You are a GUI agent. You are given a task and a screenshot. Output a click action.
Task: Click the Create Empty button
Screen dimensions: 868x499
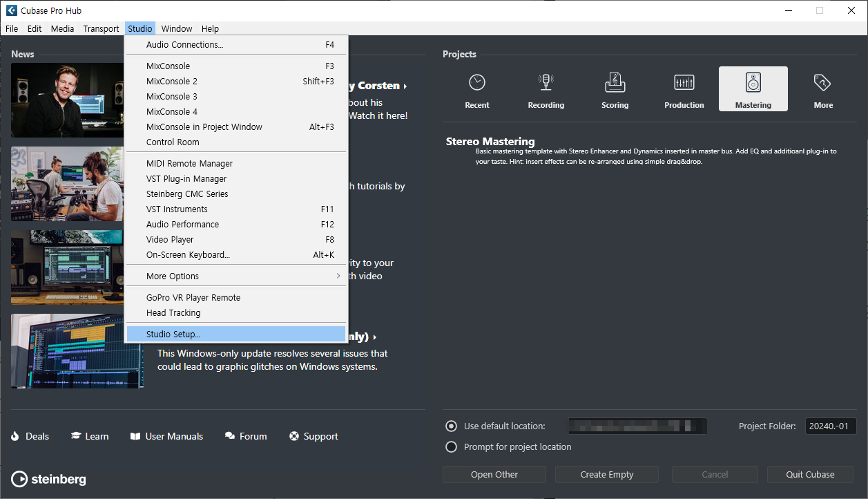click(x=607, y=474)
